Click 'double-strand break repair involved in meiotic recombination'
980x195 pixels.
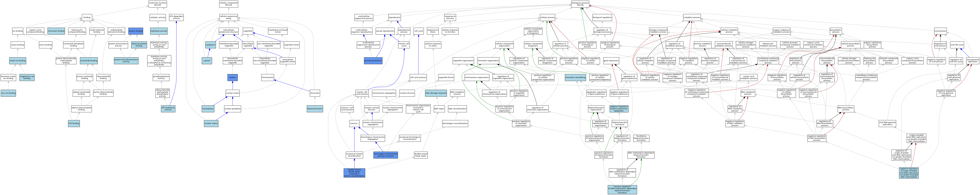coord(354,173)
